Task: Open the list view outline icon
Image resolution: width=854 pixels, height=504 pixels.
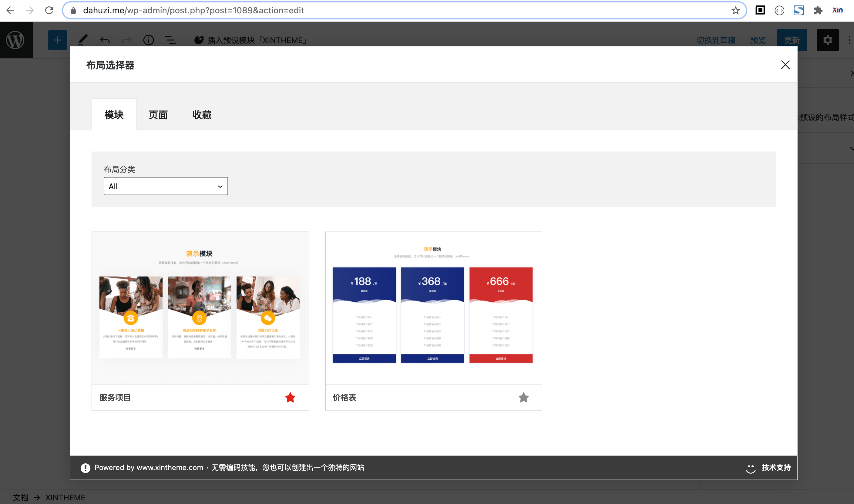Action: [x=170, y=40]
